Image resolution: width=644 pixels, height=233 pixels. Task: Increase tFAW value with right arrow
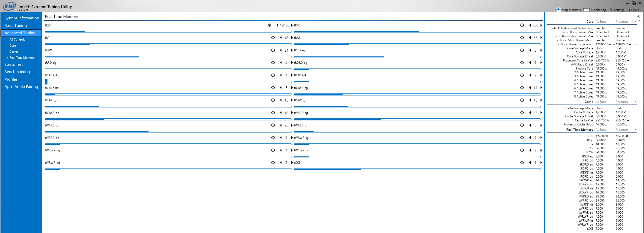(292, 50)
